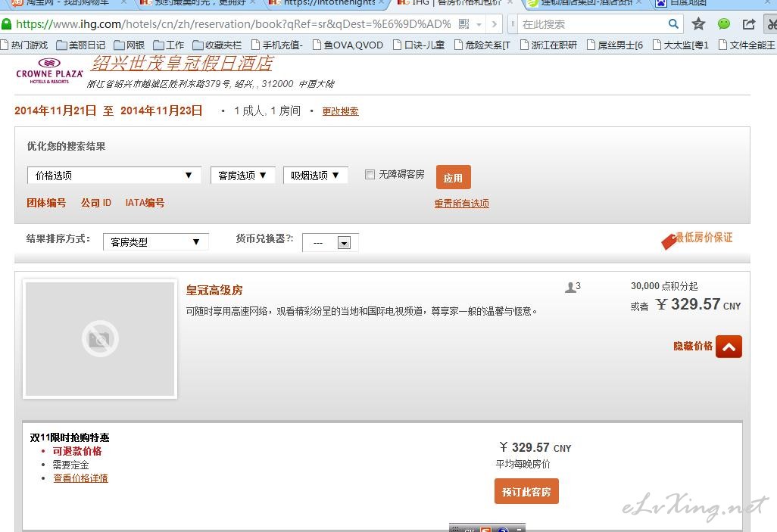Click the 绍兴世茂皇冠假日酒店 hotel name link
This screenshot has width=777, height=532.
coord(182,64)
